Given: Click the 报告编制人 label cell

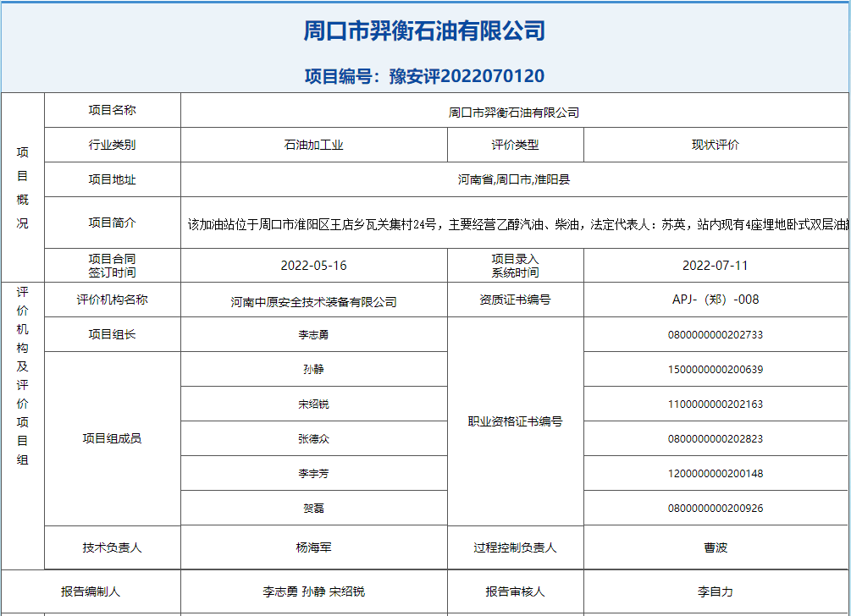Looking at the screenshot, I should (91, 591).
